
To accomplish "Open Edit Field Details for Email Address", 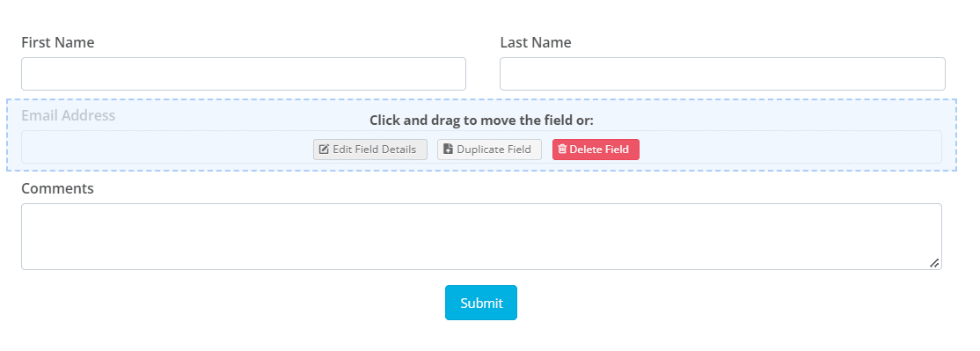I will click(370, 150).
